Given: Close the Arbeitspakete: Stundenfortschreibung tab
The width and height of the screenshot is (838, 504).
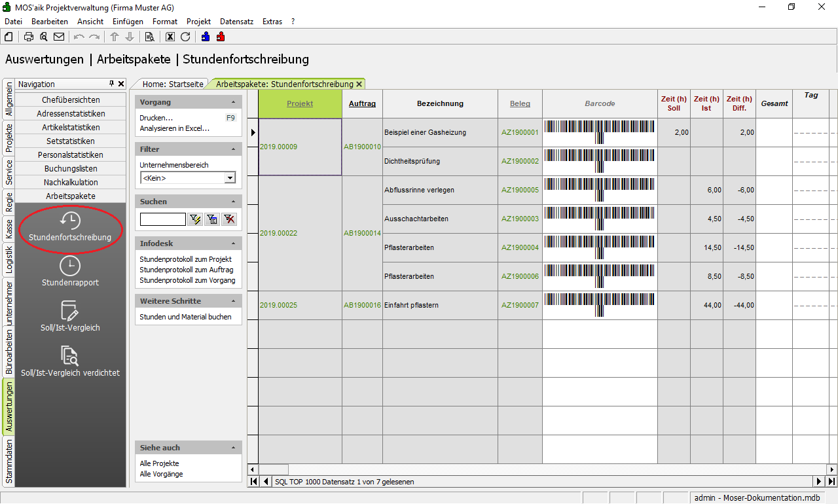Looking at the screenshot, I should (359, 84).
